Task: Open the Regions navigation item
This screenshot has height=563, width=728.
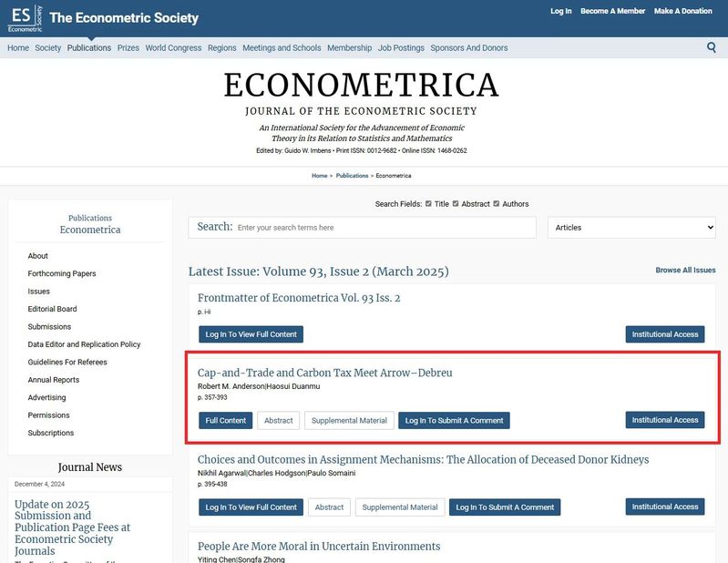Action: pos(222,47)
